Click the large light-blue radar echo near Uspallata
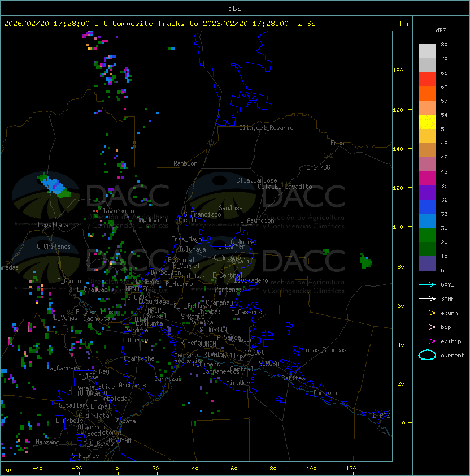The width and height of the screenshot is (470, 476). tap(55, 185)
